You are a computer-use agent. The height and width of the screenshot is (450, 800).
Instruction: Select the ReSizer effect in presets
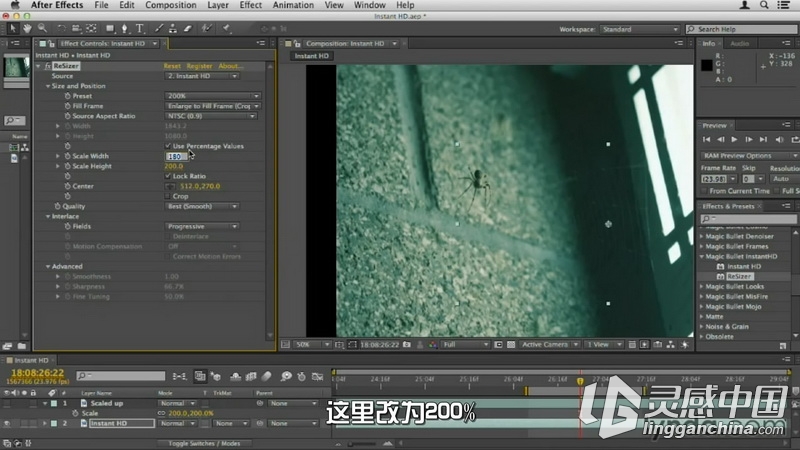739,276
